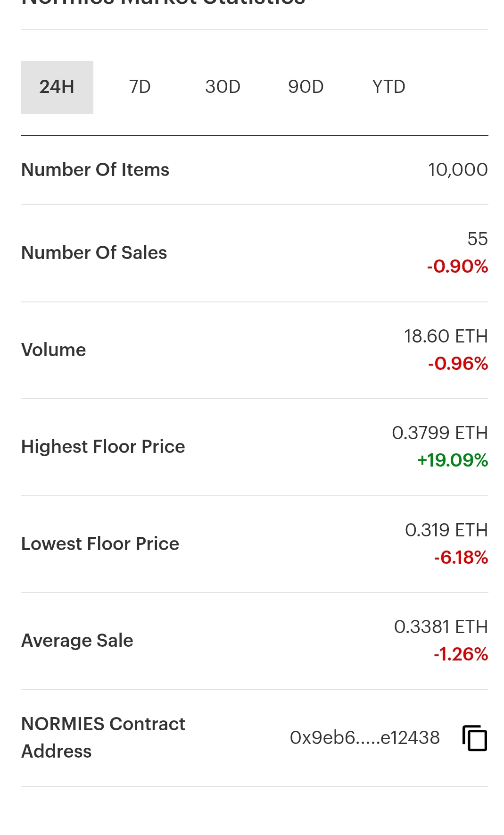
Task: Select the 24H time range tab
Action: click(57, 87)
